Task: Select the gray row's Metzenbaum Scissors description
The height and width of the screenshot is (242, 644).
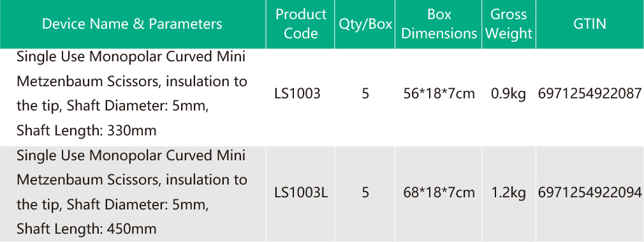Action: [132, 192]
